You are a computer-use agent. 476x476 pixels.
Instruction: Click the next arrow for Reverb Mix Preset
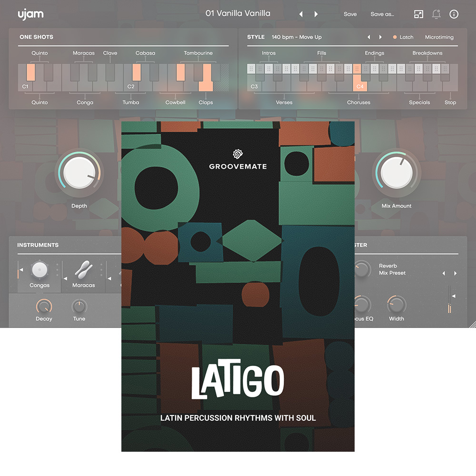click(455, 273)
